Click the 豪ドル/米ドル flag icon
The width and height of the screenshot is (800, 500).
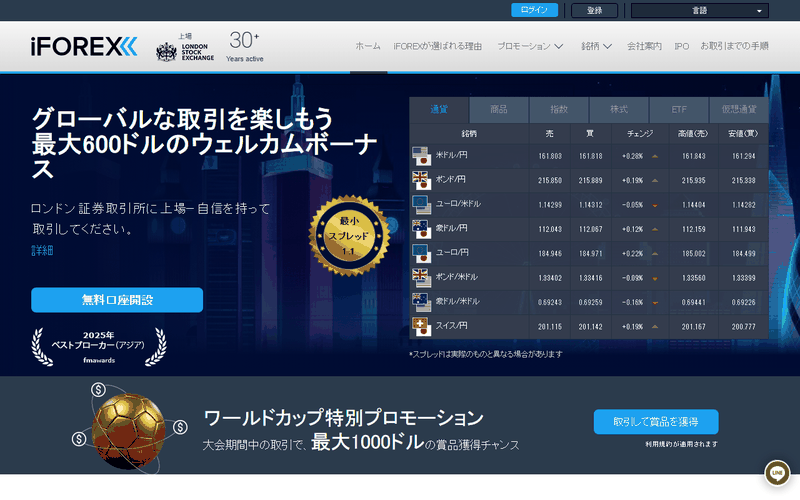[x=421, y=302]
